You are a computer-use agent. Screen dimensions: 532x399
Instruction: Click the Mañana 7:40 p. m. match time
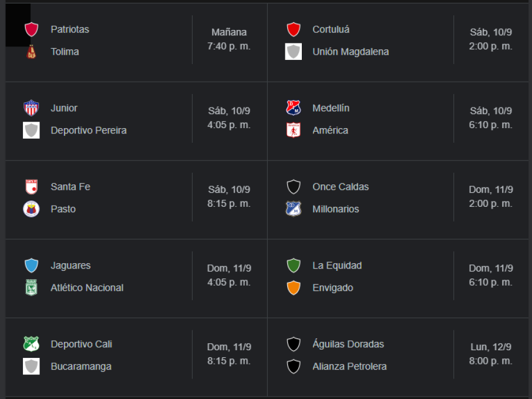point(229,39)
